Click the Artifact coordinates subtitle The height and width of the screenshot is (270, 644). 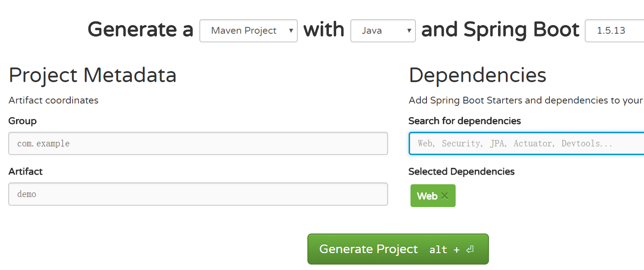coord(53,100)
